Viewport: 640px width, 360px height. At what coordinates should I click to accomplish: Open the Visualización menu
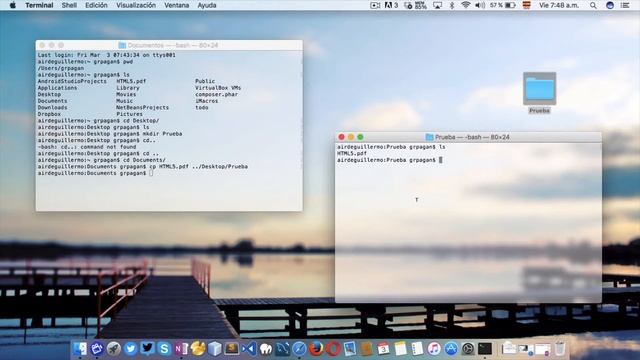coord(136,5)
